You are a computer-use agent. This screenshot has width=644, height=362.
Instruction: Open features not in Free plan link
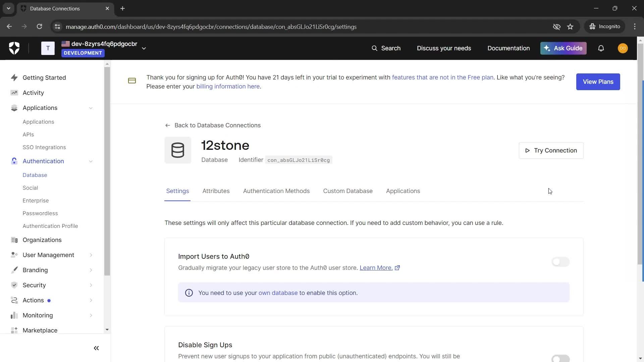(443, 77)
